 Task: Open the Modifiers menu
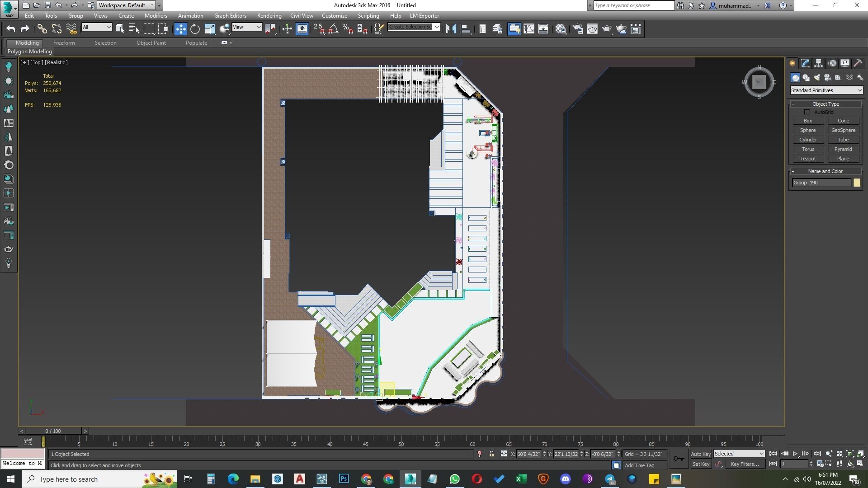point(156,16)
